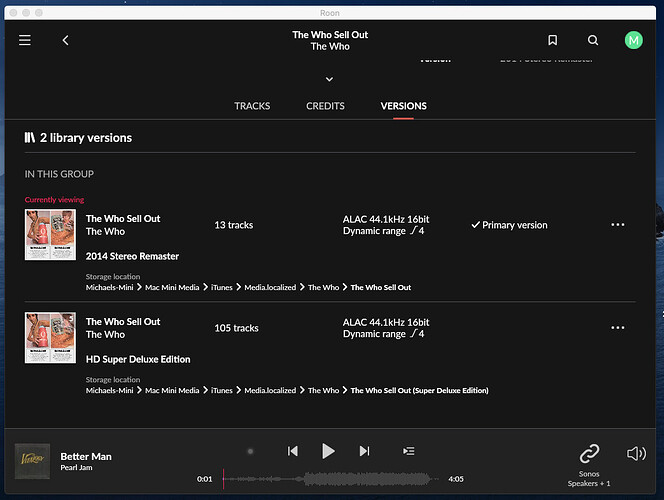The width and height of the screenshot is (664, 500).
Task: Open Michaels-Mini in first storage path
Action: [109, 287]
